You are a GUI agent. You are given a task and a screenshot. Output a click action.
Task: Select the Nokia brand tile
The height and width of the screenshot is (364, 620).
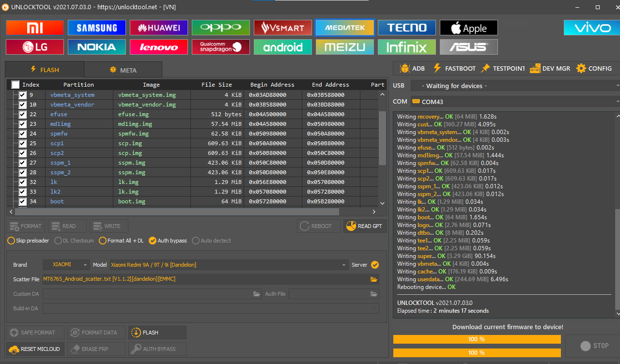[97, 47]
